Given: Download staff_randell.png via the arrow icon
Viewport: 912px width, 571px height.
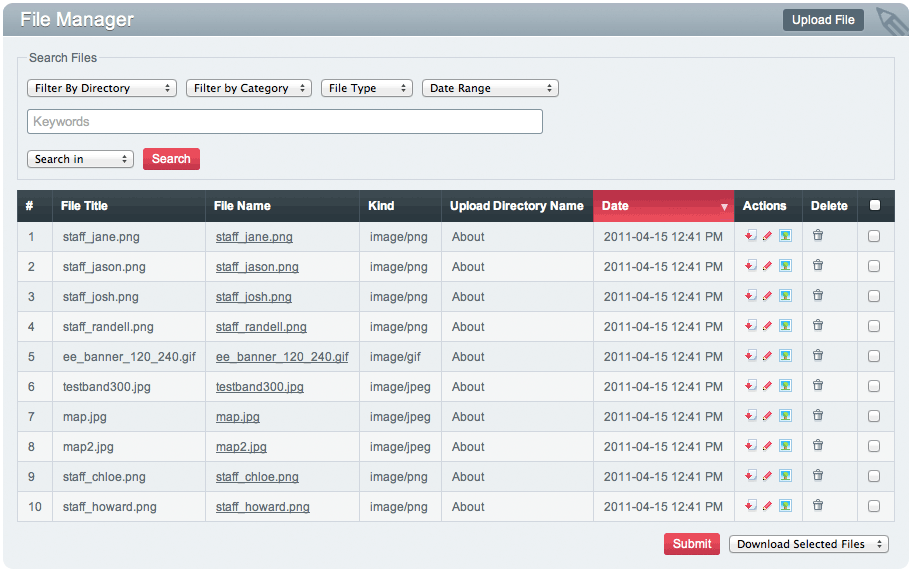Looking at the screenshot, I should pos(750,326).
